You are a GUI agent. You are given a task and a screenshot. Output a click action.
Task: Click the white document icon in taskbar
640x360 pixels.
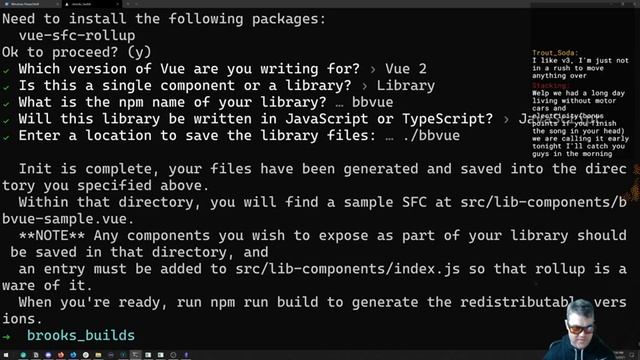coord(36,355)
